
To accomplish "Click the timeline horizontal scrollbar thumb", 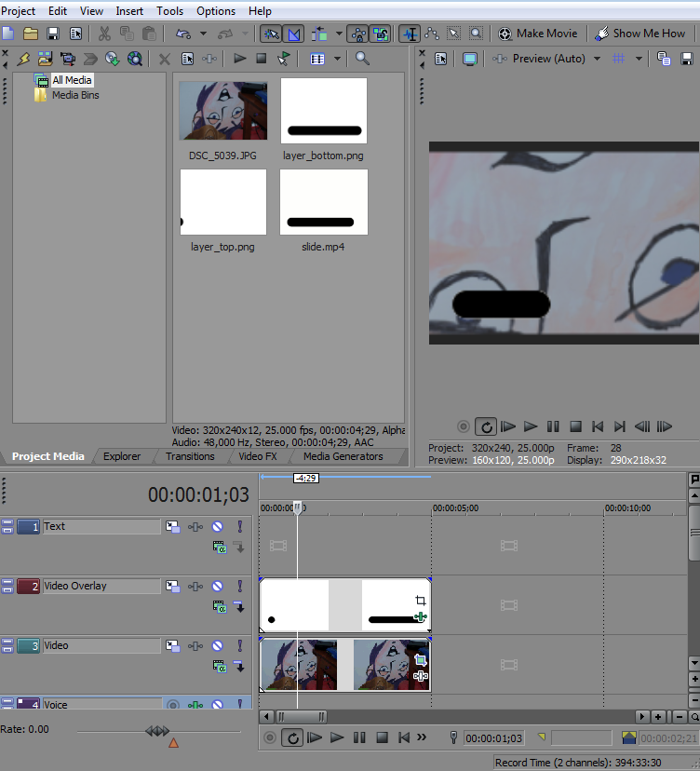I will tap(302, 717).
